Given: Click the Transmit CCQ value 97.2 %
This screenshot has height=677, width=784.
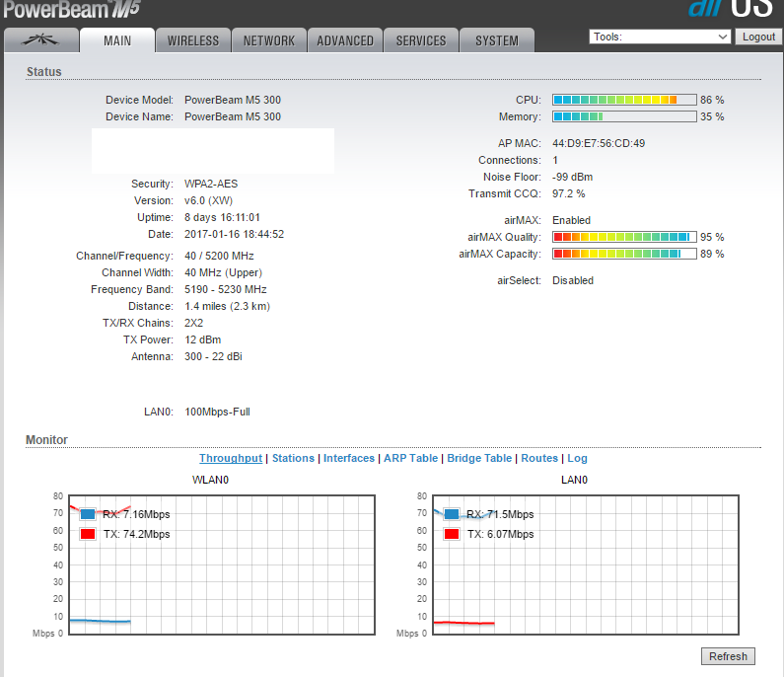Looking at the screenshot, I should point(568,193).
